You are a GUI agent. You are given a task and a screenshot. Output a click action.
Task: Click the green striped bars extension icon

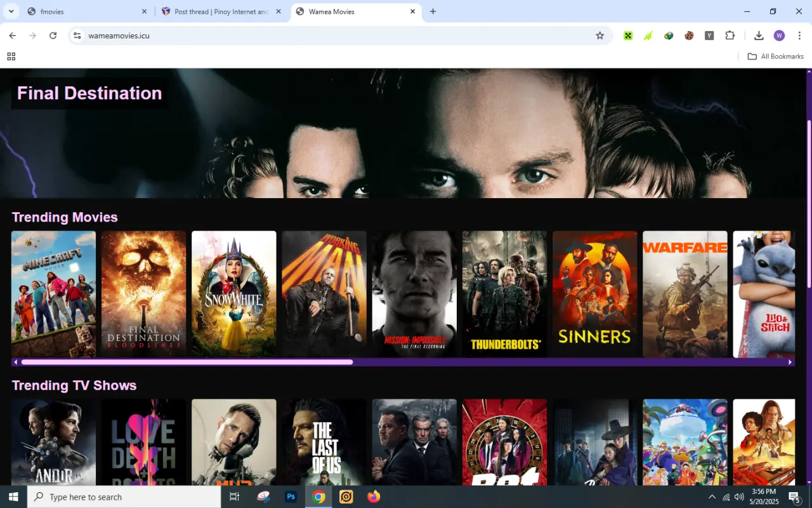[648, 36]
